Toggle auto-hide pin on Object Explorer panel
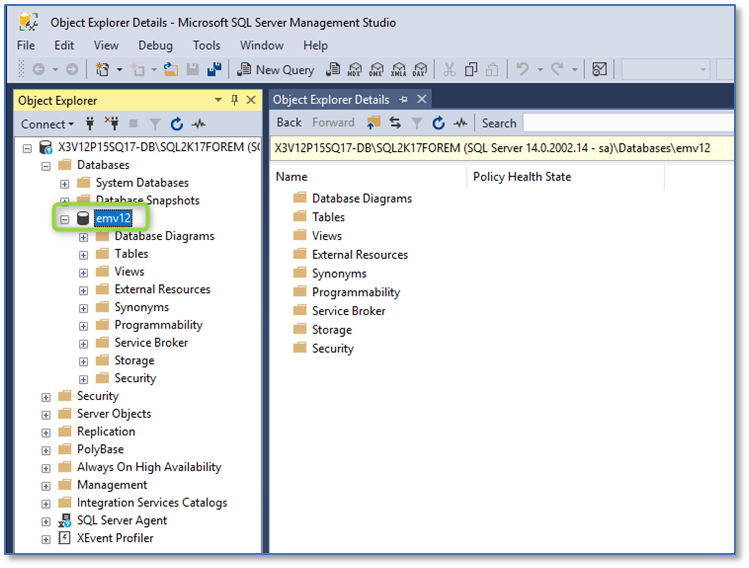This screenshot has width=749, height=568. 235,100
